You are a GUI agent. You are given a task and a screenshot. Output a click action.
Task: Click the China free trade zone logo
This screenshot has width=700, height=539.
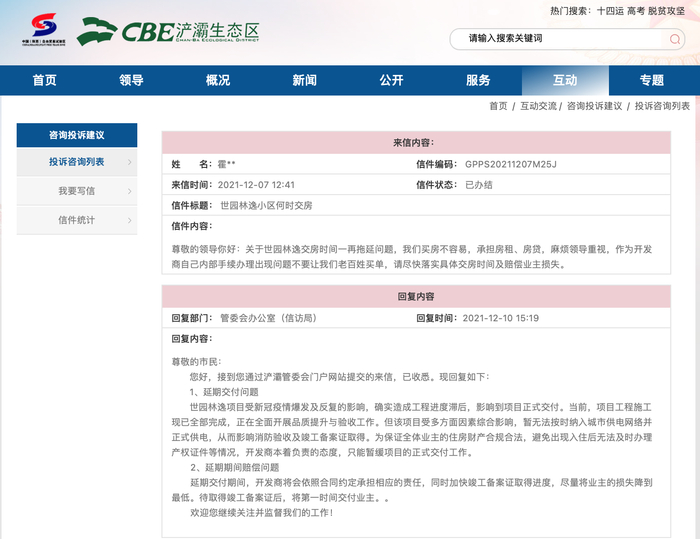(x=44, y=29)
